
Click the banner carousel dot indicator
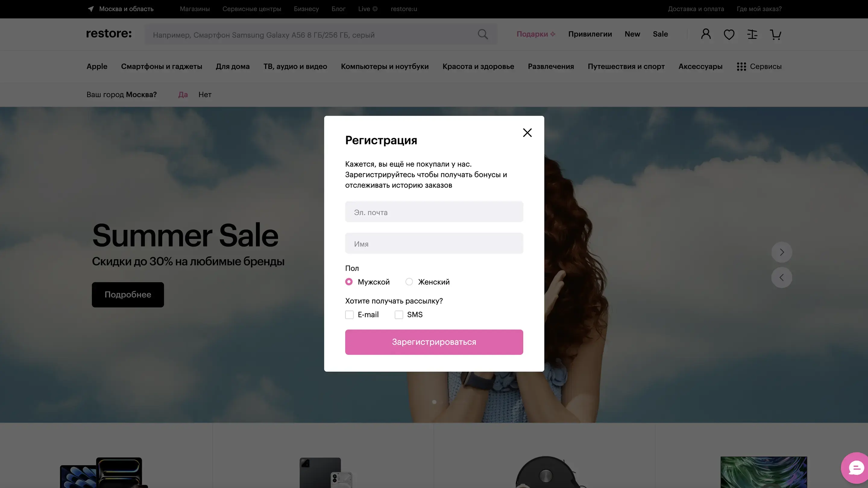point(434,402)
